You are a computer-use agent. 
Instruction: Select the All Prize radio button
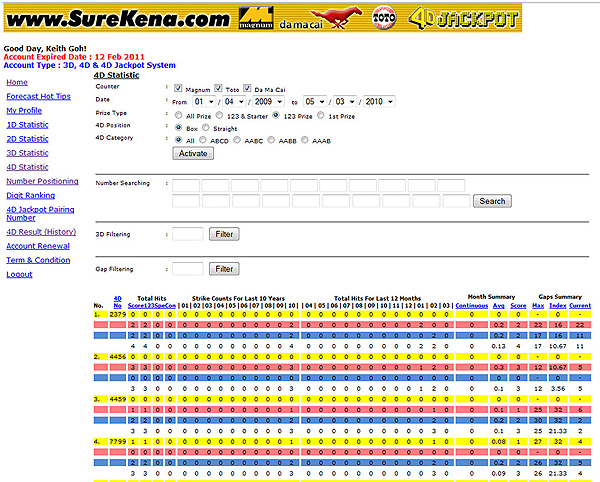[x=178, y=115]
